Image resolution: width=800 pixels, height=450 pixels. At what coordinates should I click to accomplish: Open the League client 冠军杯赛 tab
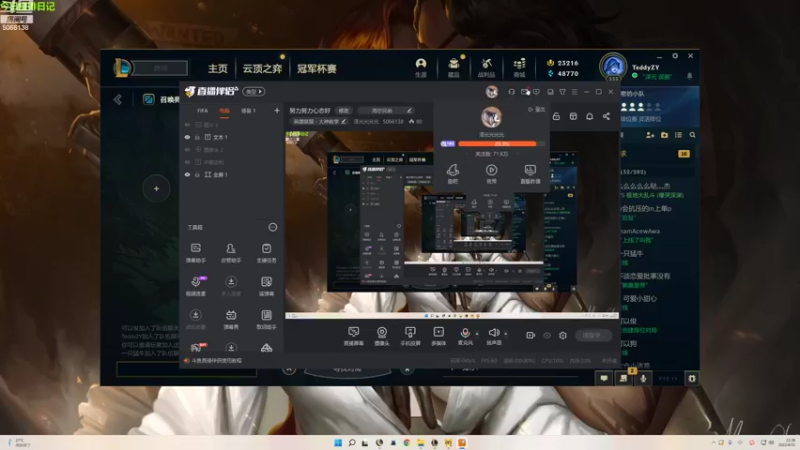[317, 68]
